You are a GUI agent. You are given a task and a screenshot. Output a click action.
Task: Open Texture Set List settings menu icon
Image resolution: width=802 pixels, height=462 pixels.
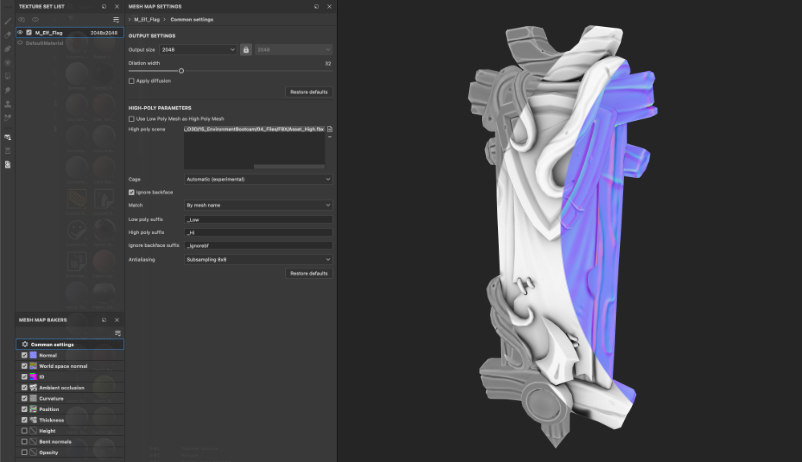[116, 19]
